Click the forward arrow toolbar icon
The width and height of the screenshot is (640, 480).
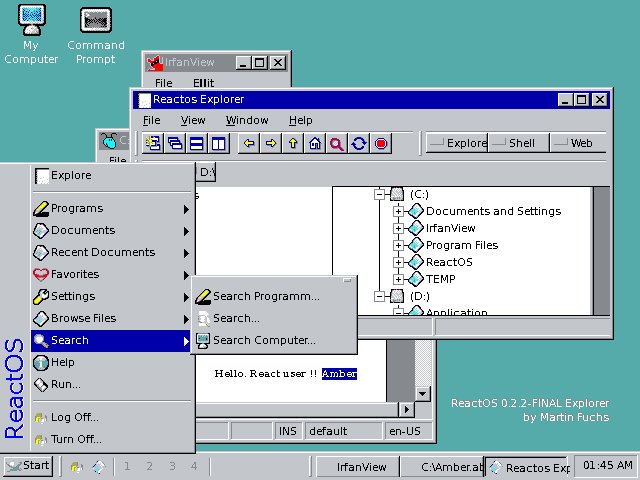click(271, 143)
